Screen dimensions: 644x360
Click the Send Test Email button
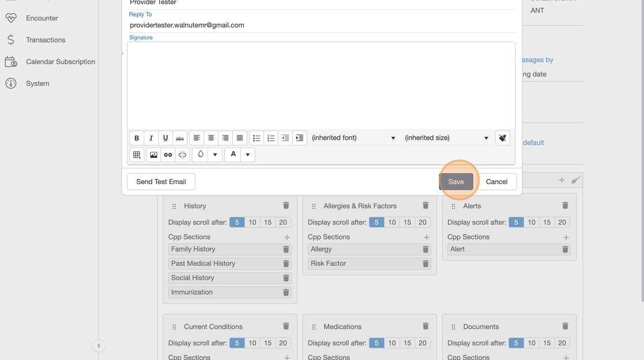click(161, 182)
